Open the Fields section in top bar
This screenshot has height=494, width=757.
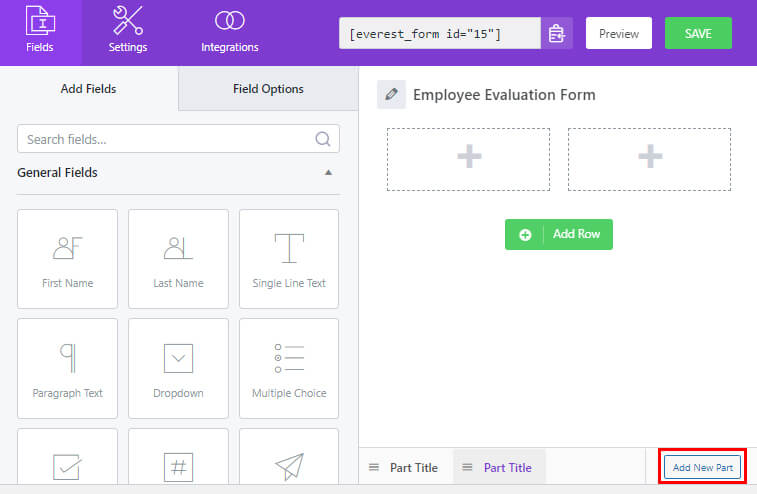pyautogui.click(x=40, y=32)
